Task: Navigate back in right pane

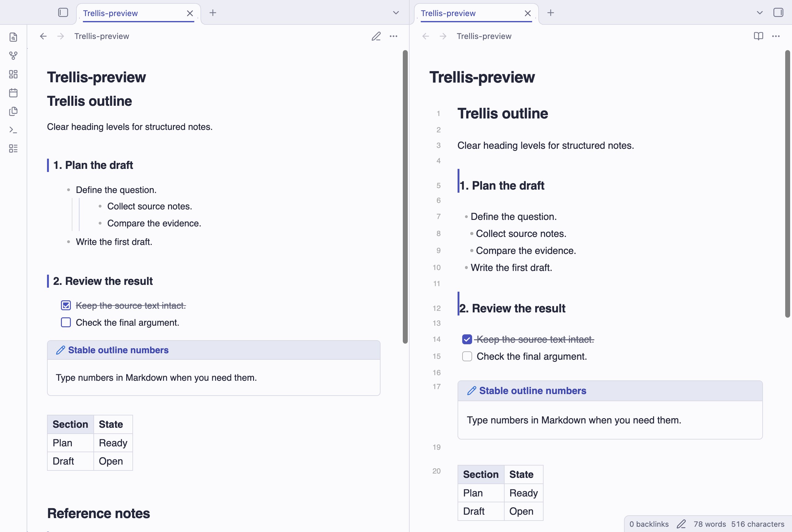Action: (x=425, y=36)
